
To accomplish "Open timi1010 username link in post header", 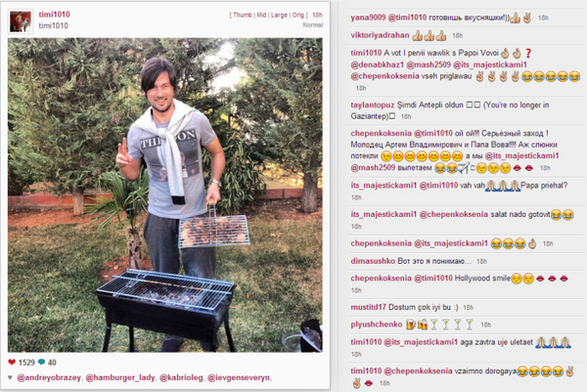I will click(x=54, y=15).
